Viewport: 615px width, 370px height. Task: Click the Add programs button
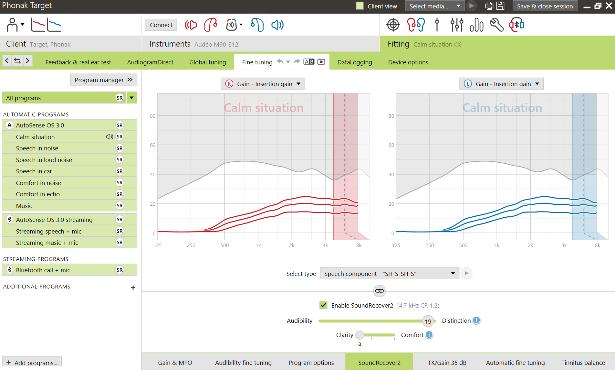pyautogui.click(x=32, y=363)
